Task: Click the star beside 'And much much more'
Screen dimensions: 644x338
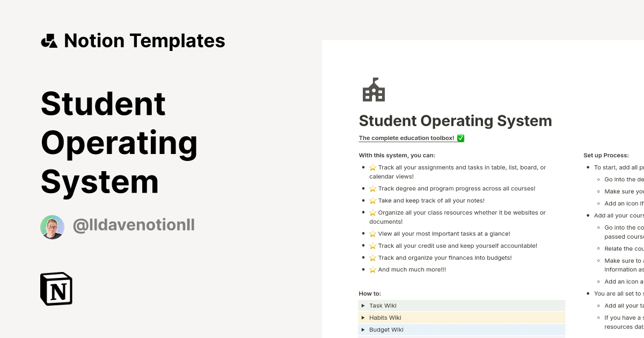Action: click(x=372, y=269)
